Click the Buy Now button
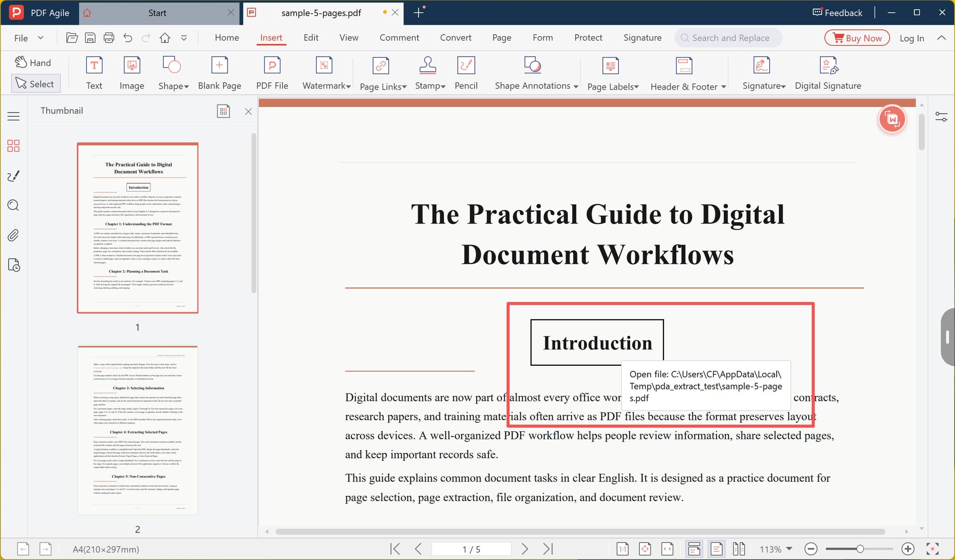This screenshot has width=955, height=560. (857, 38)
